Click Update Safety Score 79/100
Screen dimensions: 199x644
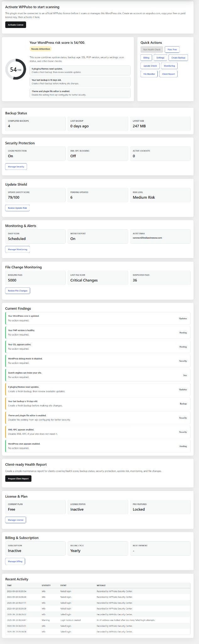coord(14,197)
